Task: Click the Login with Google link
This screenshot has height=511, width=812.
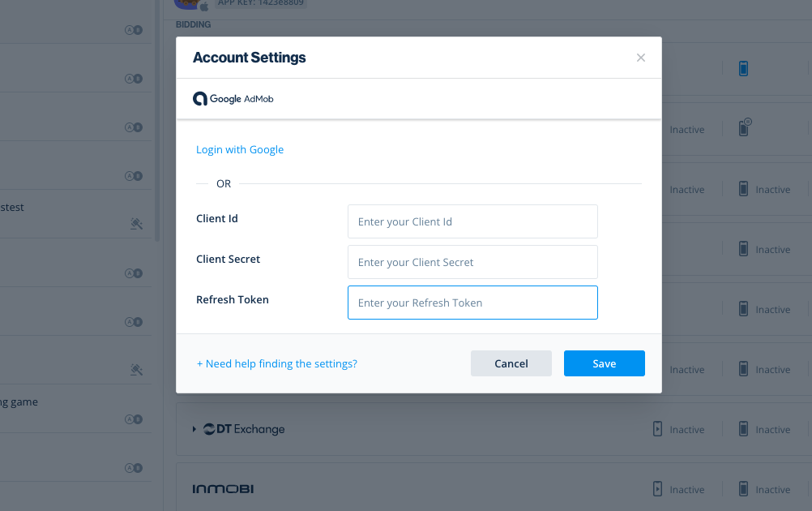Action: pyautogui.click(x=240, y=150)
